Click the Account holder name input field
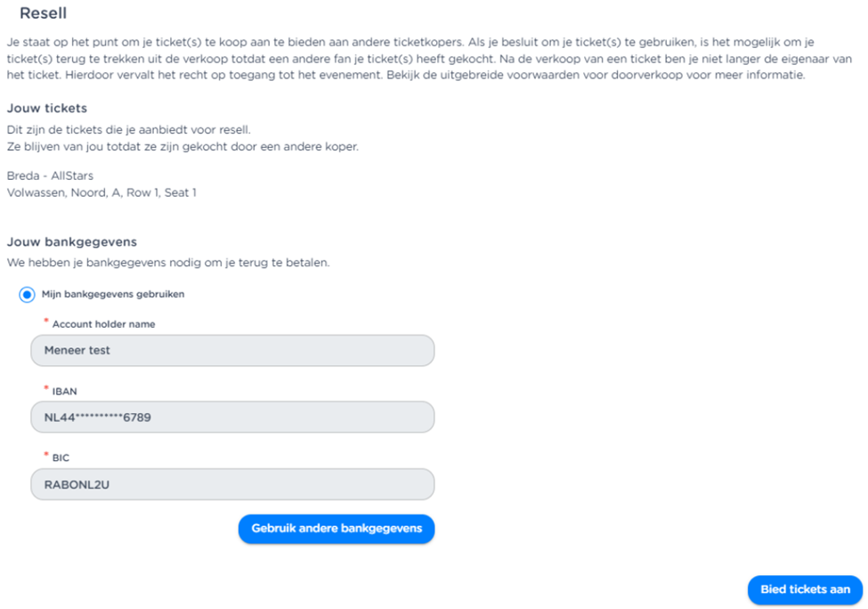 click(x=232, y=351)
